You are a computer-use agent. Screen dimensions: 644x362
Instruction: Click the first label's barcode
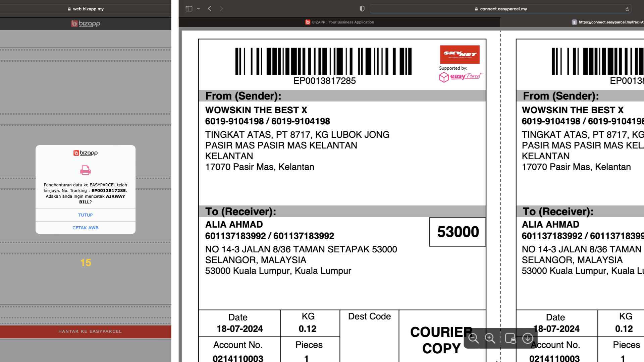(323, 61)
